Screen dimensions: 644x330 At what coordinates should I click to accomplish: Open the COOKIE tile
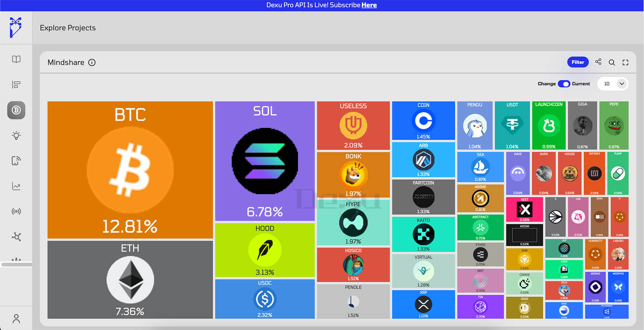tap(524, 284)
